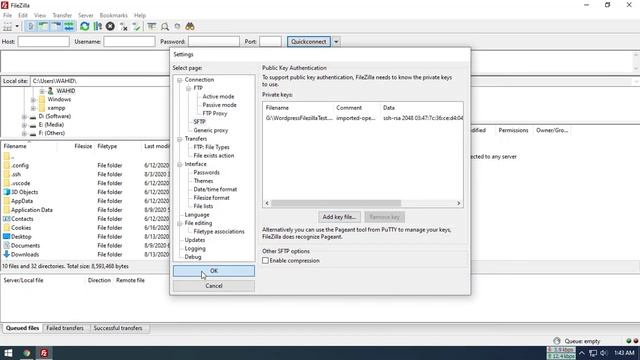Collapse the Connection settings tree node

click(180, 80)
